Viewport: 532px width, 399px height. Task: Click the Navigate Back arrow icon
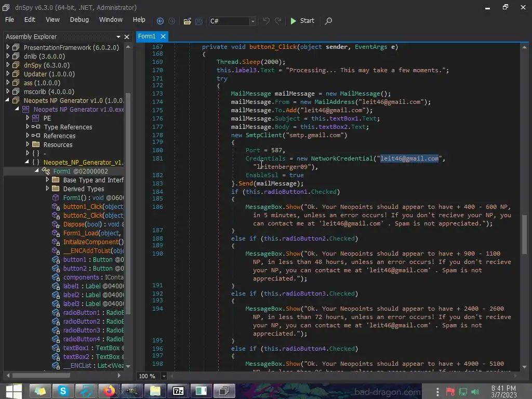[160, 21]
